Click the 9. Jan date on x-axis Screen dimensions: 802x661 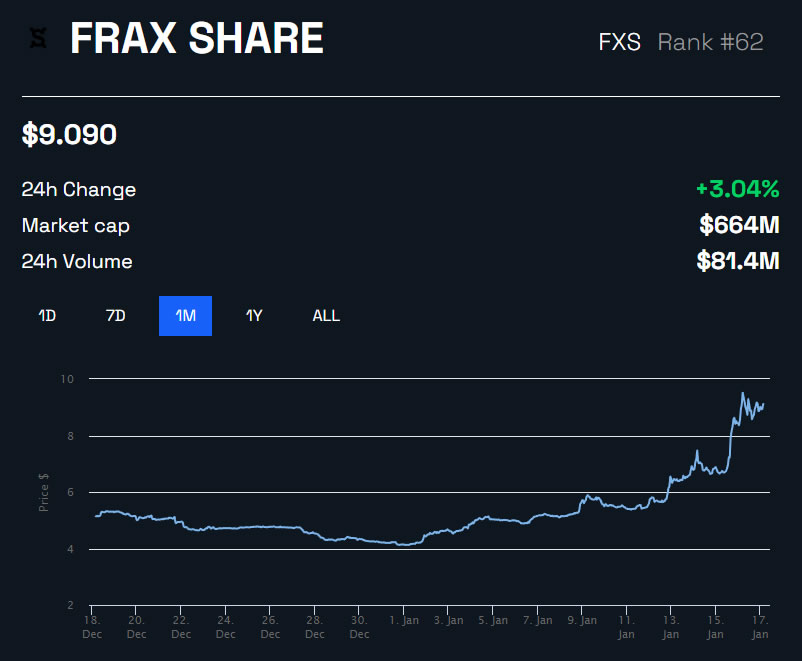(582, 620)
